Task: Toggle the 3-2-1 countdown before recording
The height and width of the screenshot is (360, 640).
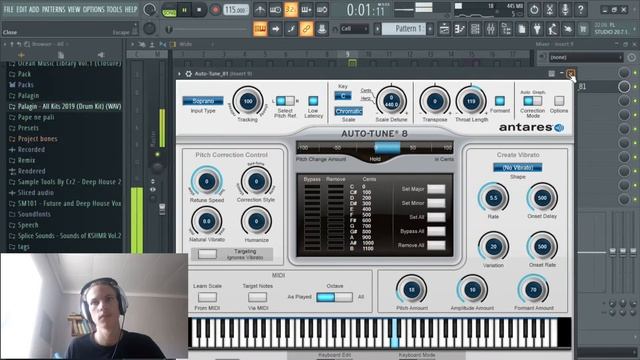Action: click(291, 10)
